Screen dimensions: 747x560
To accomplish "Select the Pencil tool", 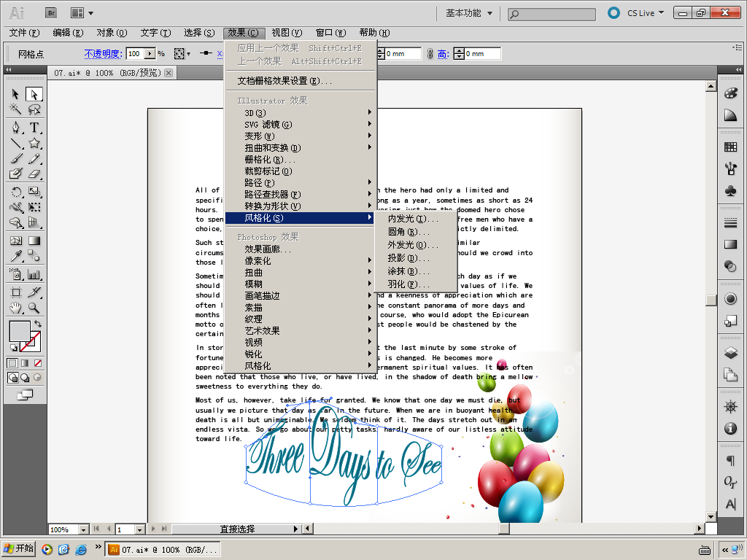I will pos(34,158).
